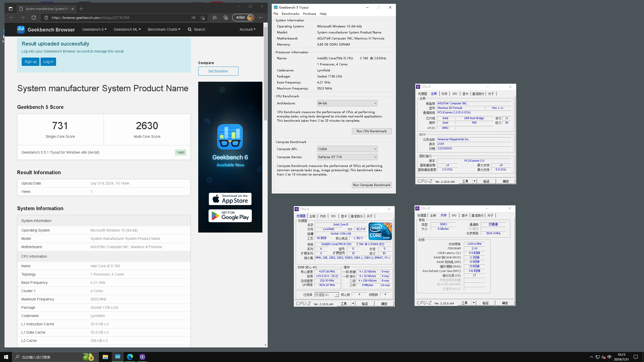Open the Help menu in Geekbench 5
The image size is (644, 362).
click(323, 14)
